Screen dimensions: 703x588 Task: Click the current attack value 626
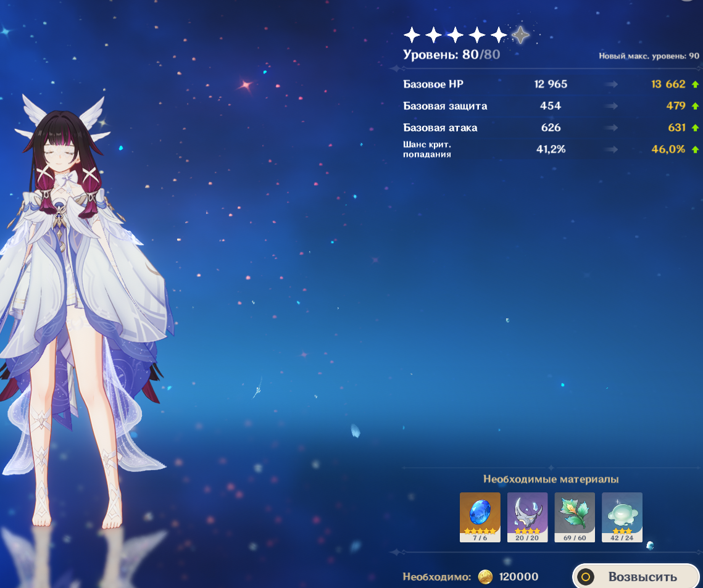pos(551,128)
